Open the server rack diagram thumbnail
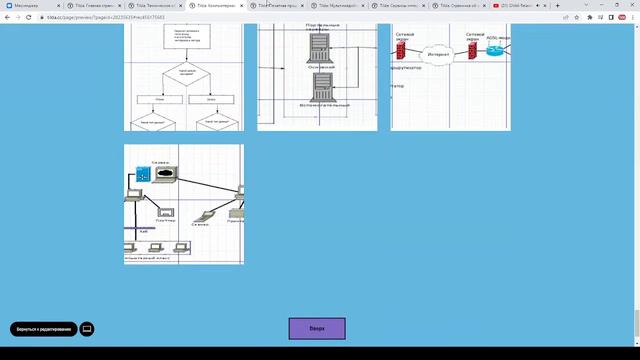 (317, 78)
